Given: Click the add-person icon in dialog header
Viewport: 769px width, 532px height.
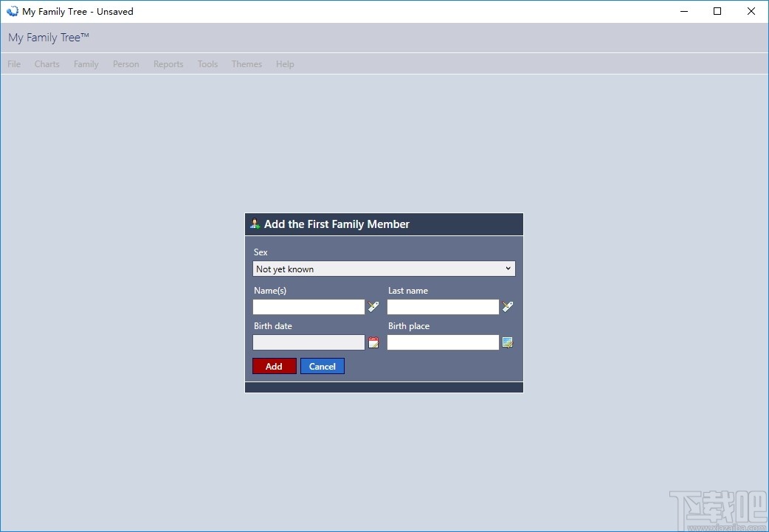Looking at the screenshot, I should (255, 224).
